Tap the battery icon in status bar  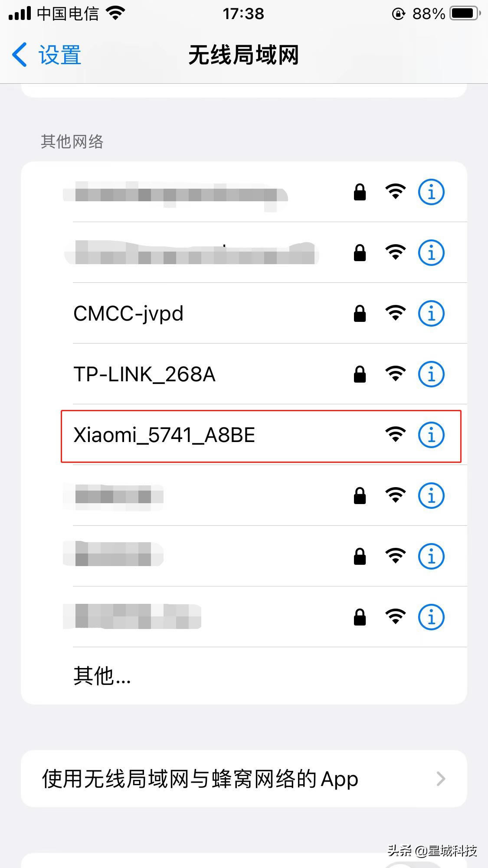pyautogui.click(x=465, y=13)
